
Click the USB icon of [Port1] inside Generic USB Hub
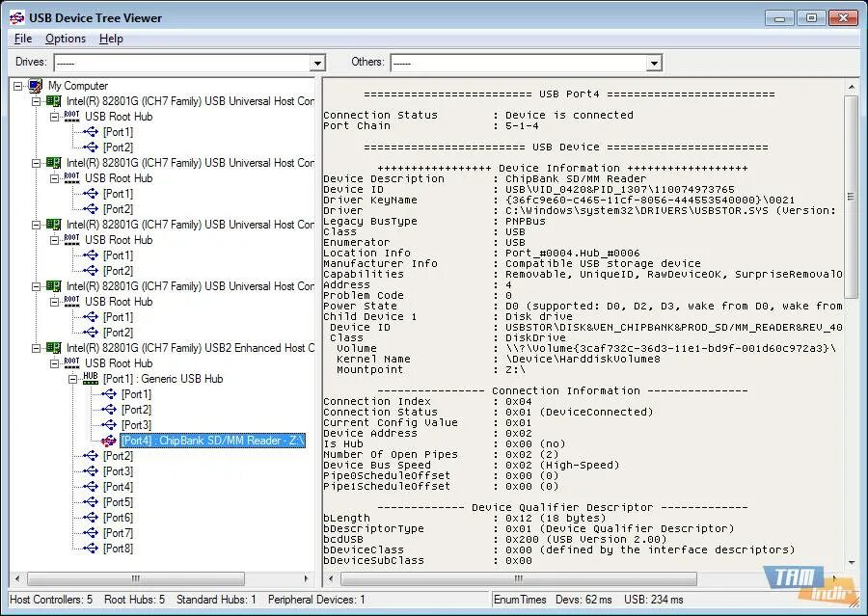point(108,394)
